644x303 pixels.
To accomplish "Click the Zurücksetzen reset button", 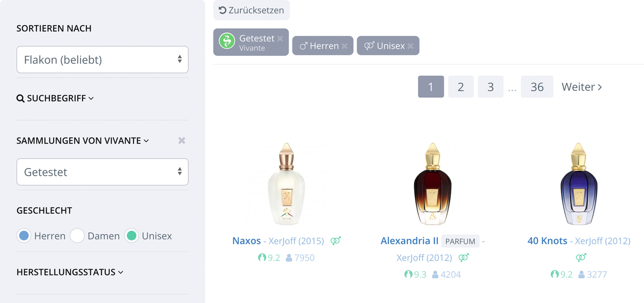I will [252, 10].
